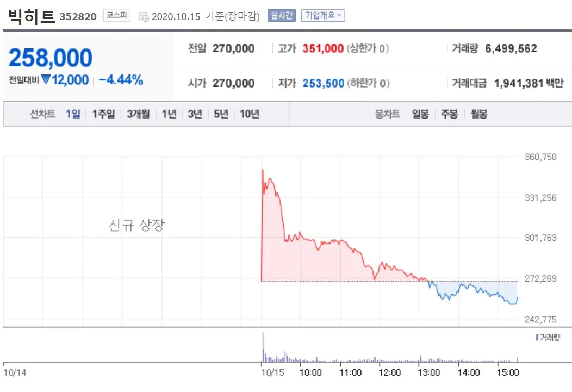572x392 pixels.
Task: Click the 빅히트 stock name title
Action: point(32,16)
